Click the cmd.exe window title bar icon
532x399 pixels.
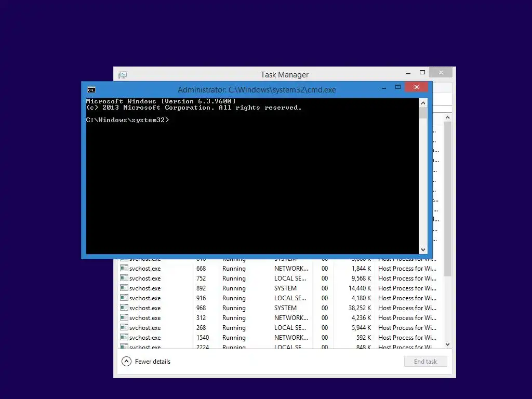point(91,89)
